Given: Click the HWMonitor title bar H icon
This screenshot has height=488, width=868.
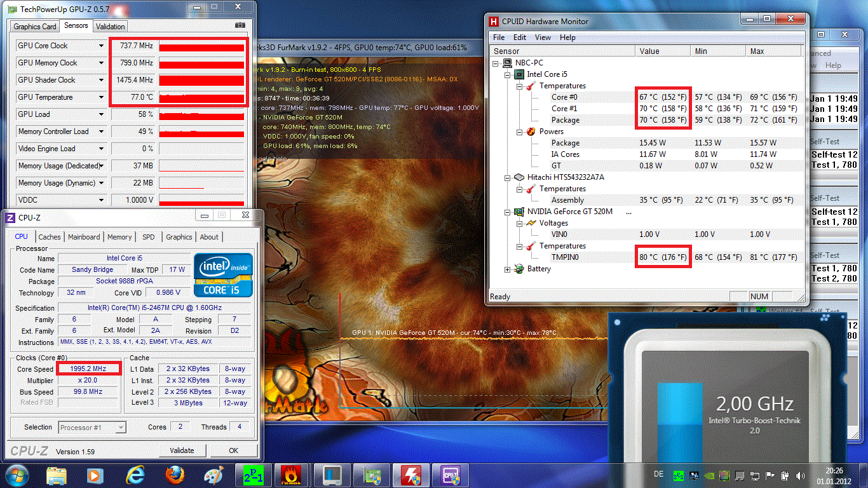Looking at the screenshot, I should 494,21.
